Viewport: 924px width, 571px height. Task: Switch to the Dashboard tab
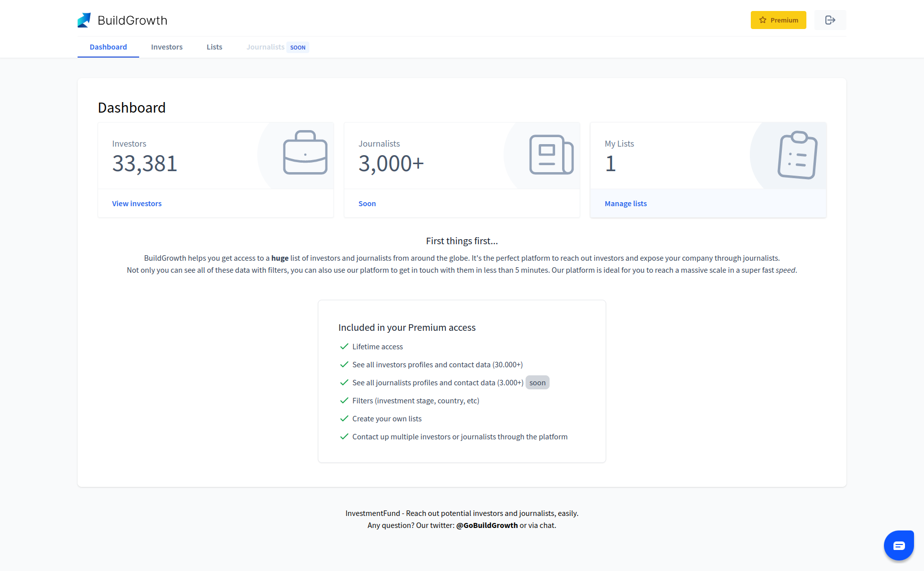tap(108, 47)
